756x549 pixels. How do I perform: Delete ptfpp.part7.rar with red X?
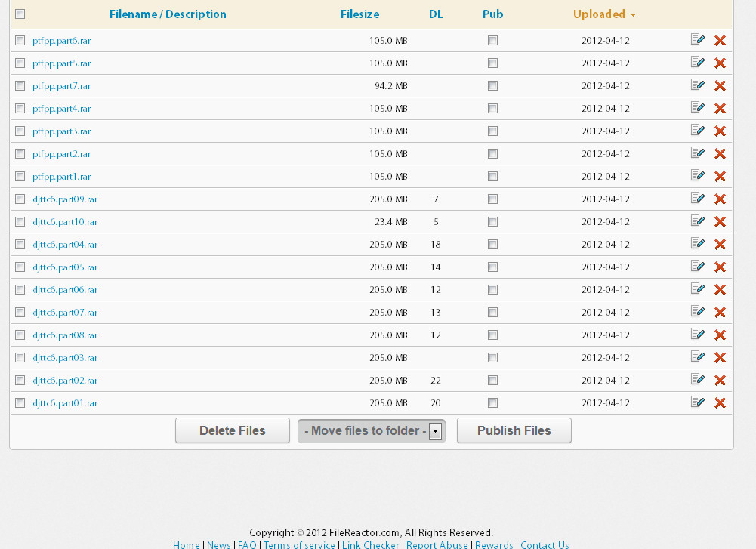point(720,86)
